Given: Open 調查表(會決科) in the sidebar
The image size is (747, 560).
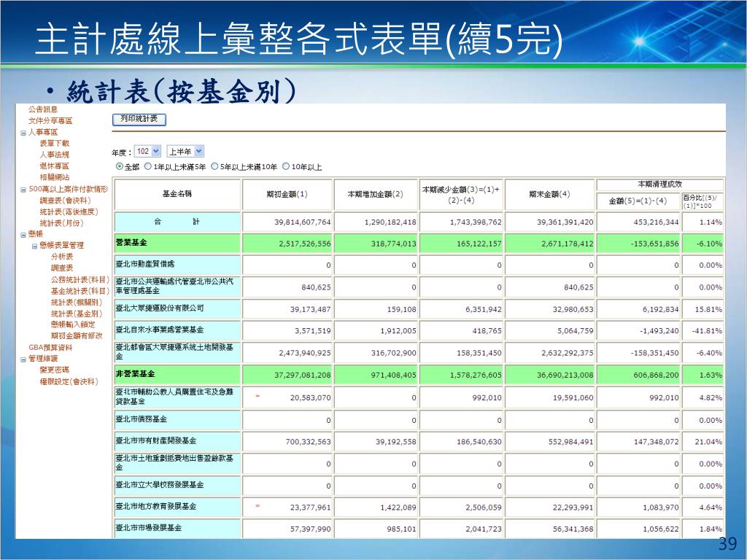Looking at the screenshot, I should [x=65, y=201].
